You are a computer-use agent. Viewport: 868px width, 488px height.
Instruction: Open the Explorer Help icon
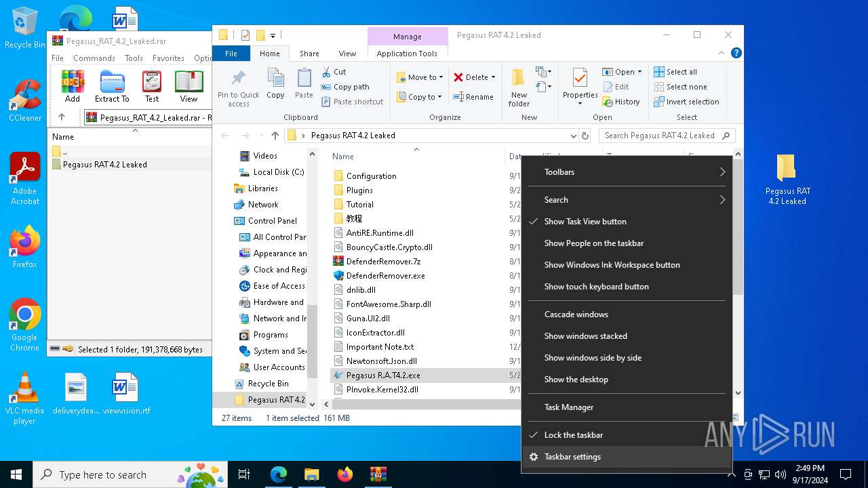coord(736,53)
